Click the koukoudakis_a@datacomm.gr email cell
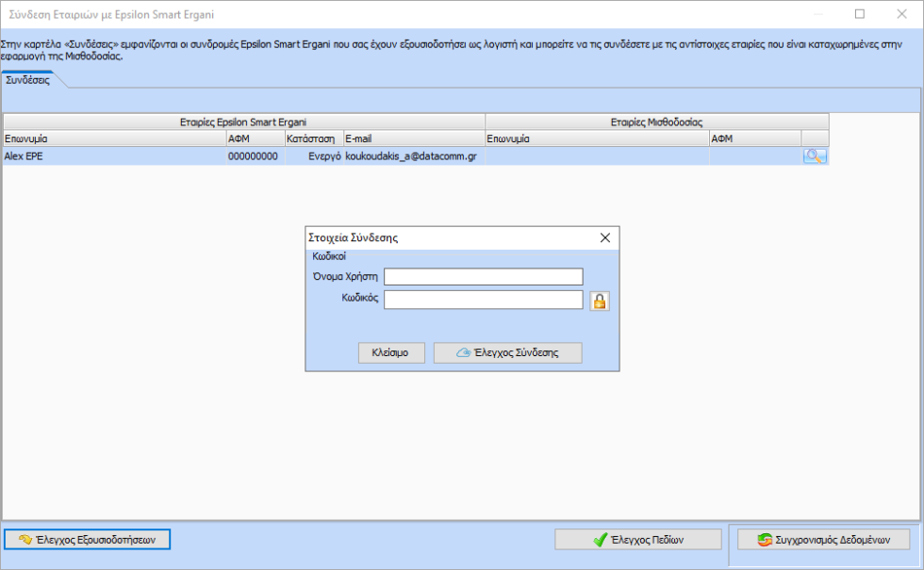Viewport: 924px width, 570px height. [411, 156]
